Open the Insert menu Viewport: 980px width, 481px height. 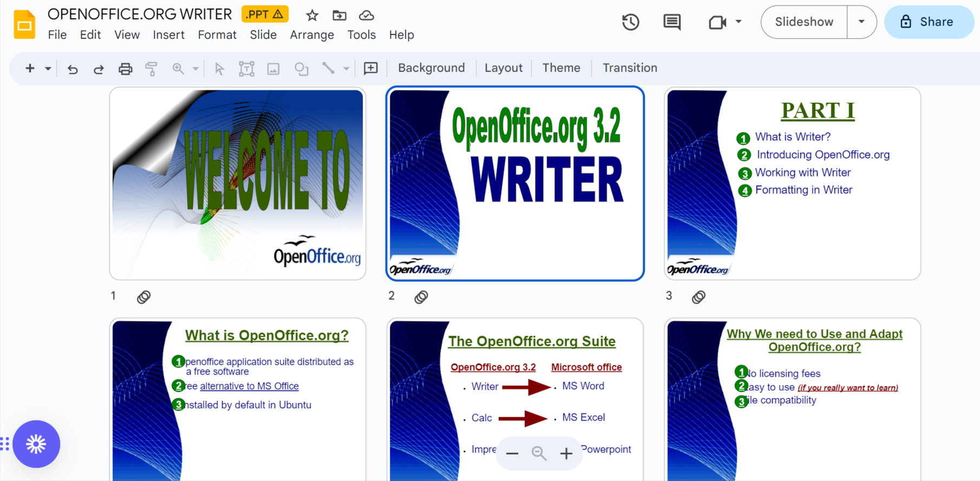(x=168, y=35)
